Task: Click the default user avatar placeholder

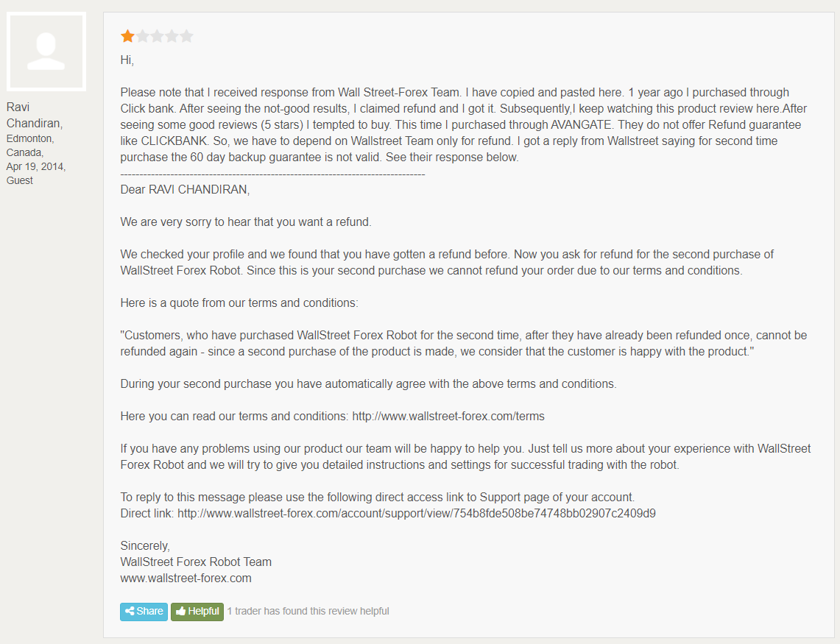Action: [46, 52]
